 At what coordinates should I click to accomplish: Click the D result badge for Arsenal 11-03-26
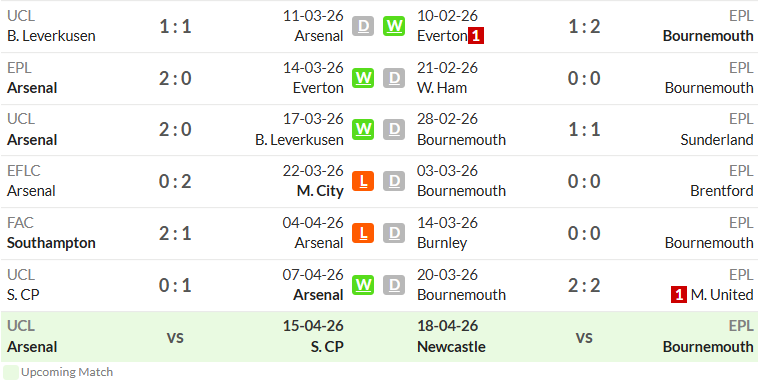pyautogui.click(x=363, y=26)
